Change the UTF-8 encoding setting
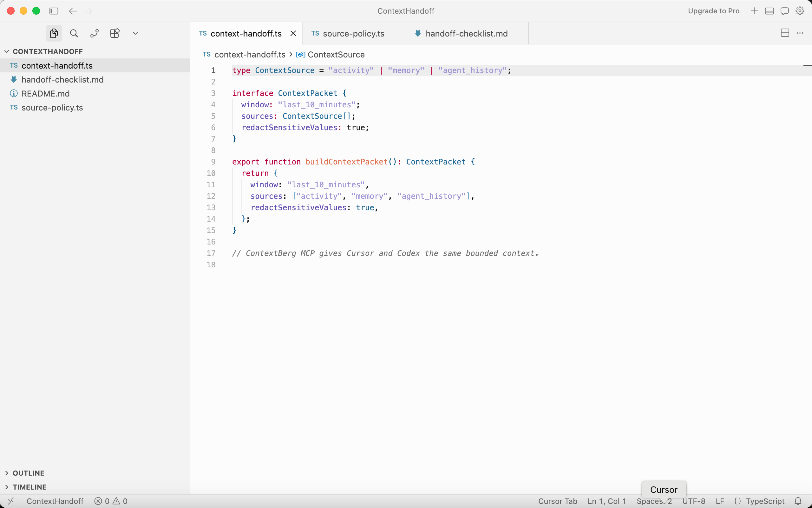 (694, 501)
